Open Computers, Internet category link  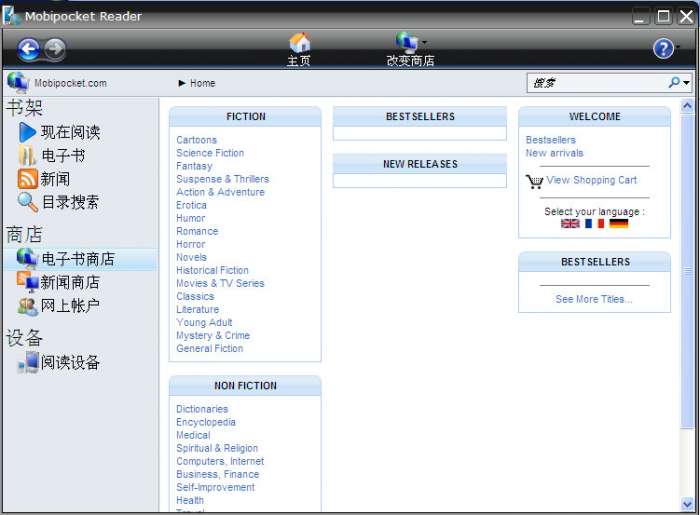(x=220, y=461)
